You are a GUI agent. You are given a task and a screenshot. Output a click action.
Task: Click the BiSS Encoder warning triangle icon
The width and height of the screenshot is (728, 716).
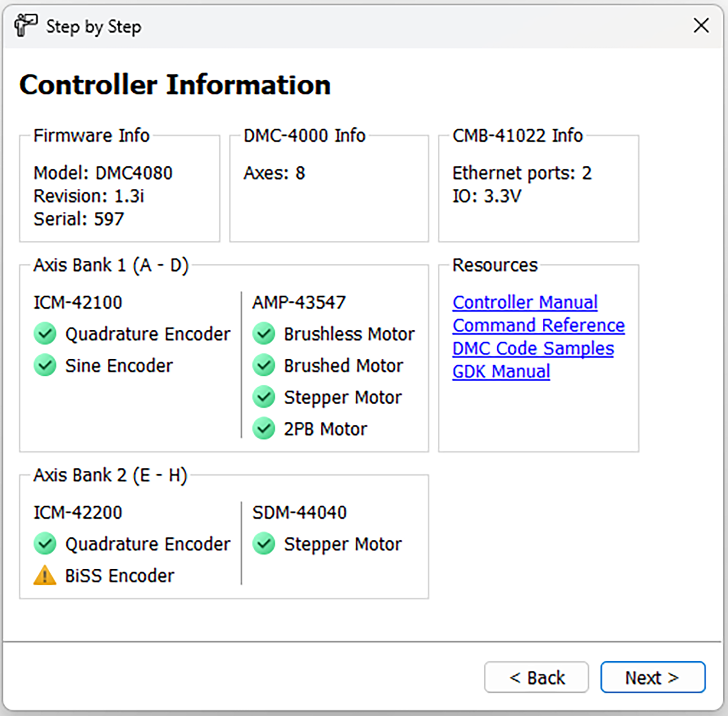45,576
